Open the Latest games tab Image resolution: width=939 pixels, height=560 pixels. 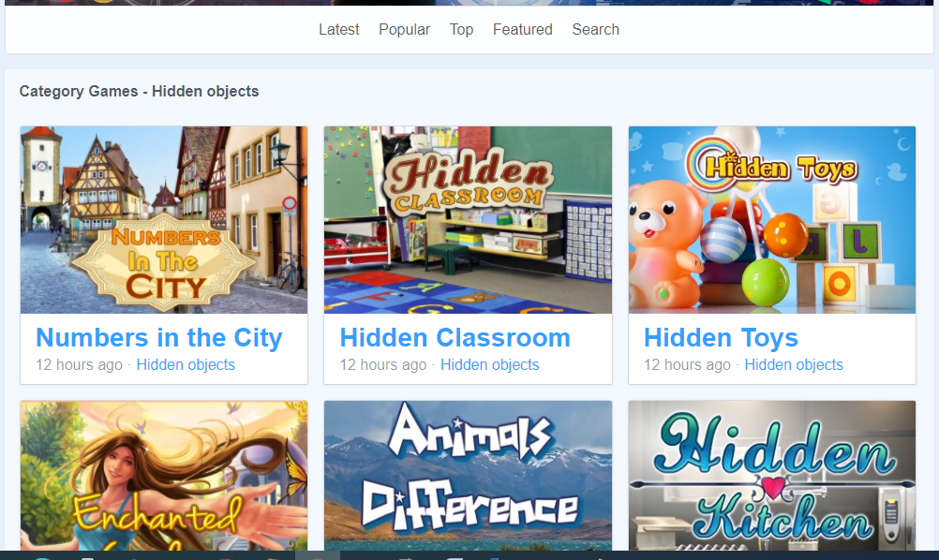pos(338,30)
